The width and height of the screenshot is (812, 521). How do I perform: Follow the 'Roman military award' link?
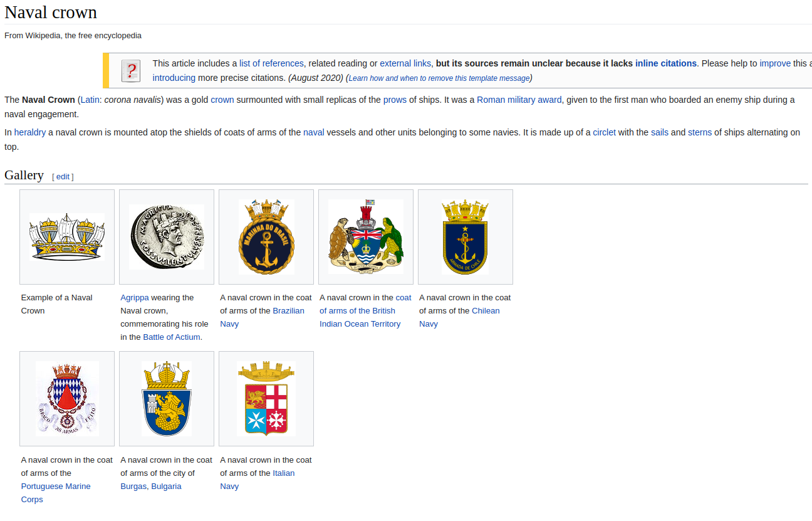pyautogui.click(x=519, y=100)
